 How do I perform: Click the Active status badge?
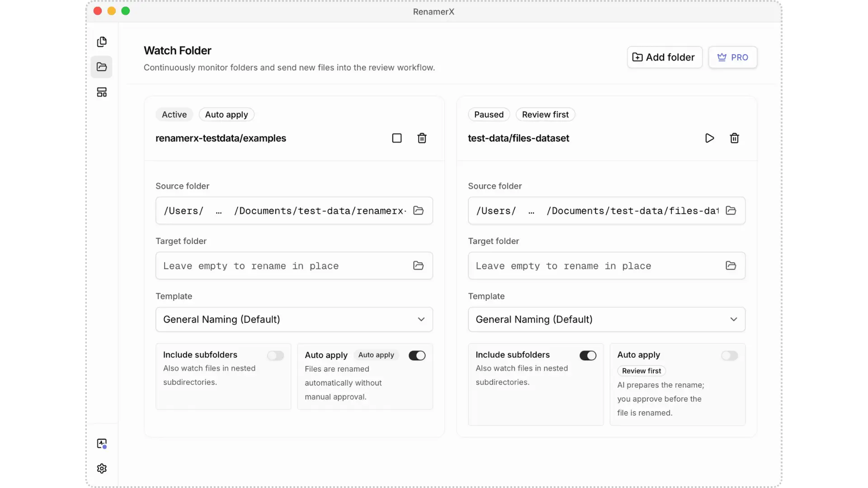[174, 115]
